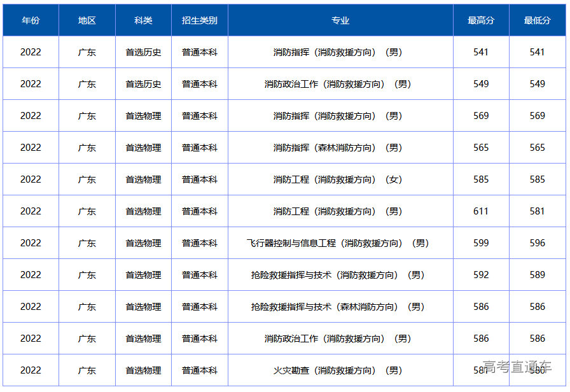The image size is (570, 392).
Task: Click the 最高分 column header
Action: (481, 20)
